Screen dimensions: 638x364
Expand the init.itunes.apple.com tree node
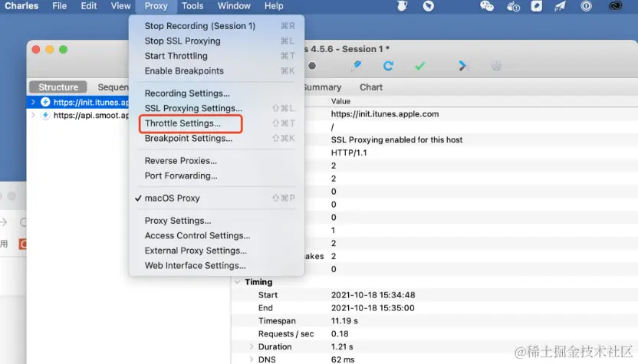34,102
